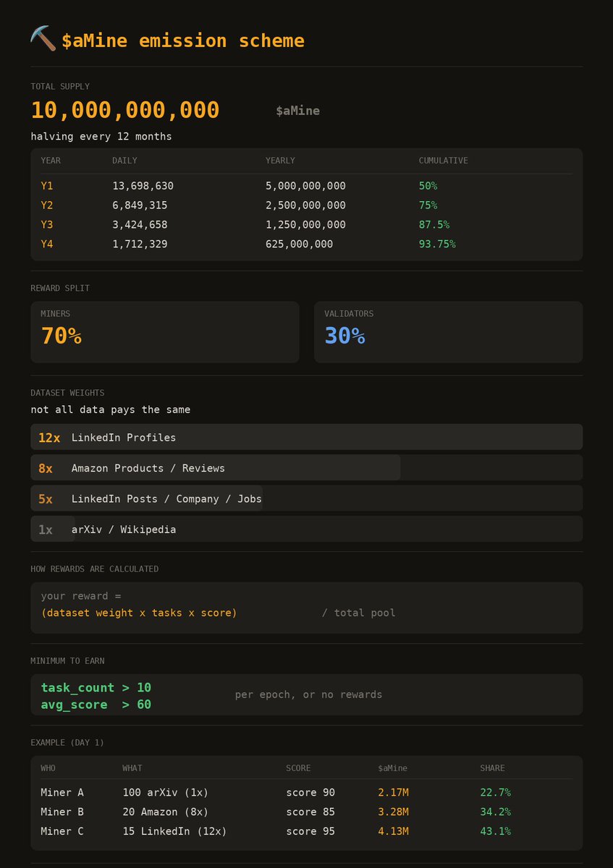
Task: Click the Miner A row name
Action: click(62, 793)
